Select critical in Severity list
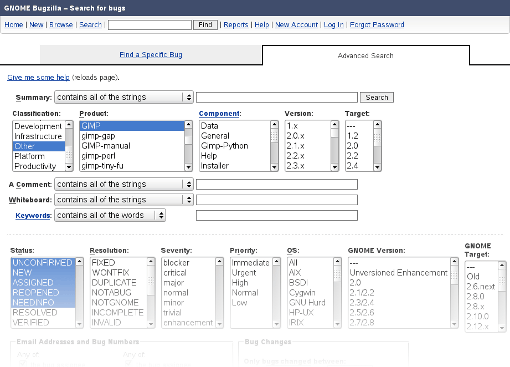The height and width of the screenshot is (367, 510). coord(189,273)
